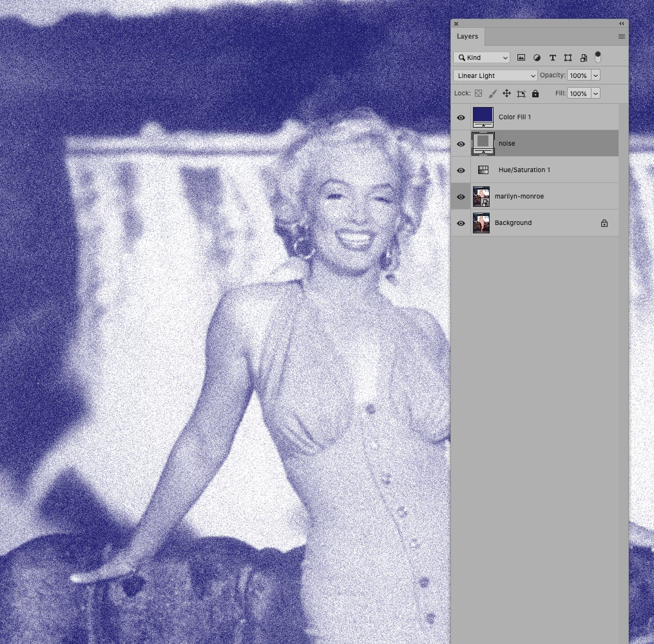Click Hue/Saturation 1 adjustment icon
Viewport: 654px width, 644px height.
(x=483, y=170)
